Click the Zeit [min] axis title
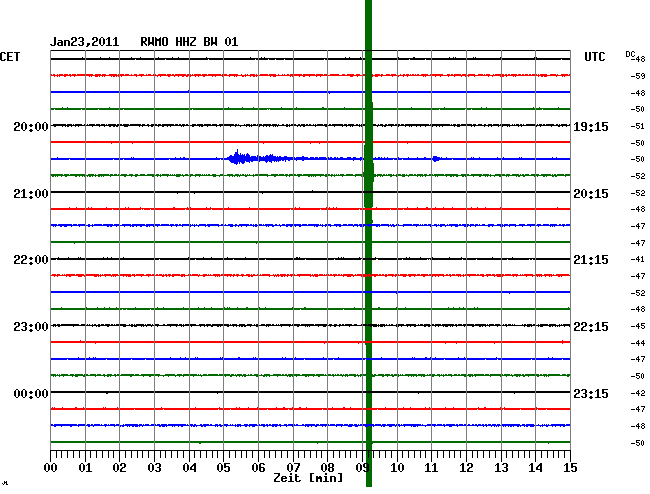Viewport: 650px width, 494px height. point(308,478)
